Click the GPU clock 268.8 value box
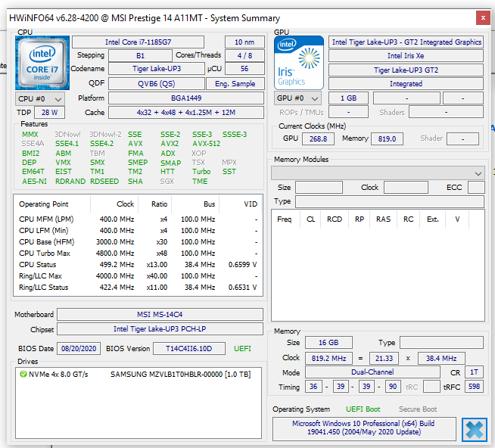Viewport: 495px width, 448px height. (x=319, y=138)
